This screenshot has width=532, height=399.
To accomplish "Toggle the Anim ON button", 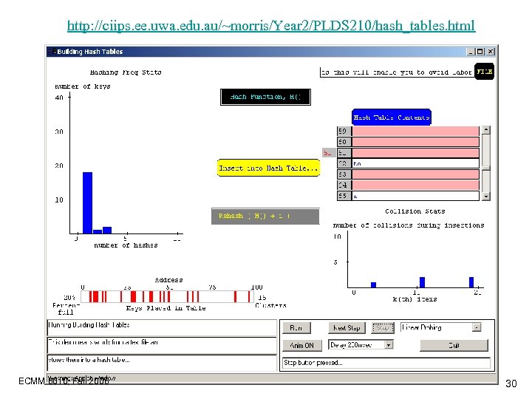I will click(302, 345).
